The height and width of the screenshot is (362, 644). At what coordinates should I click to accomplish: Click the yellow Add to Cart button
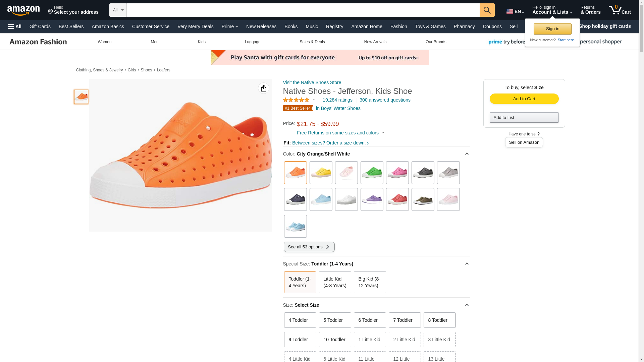(x=524, y=99)
